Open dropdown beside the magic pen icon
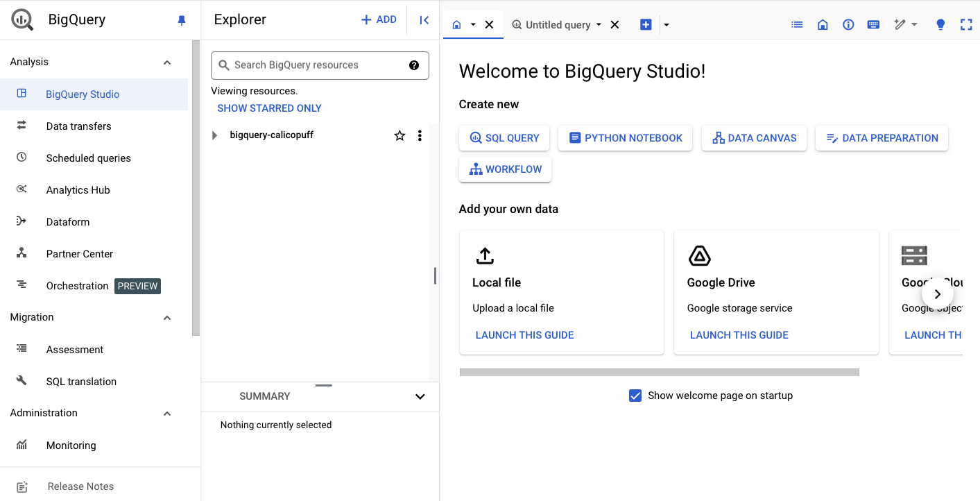 point(914,24)
